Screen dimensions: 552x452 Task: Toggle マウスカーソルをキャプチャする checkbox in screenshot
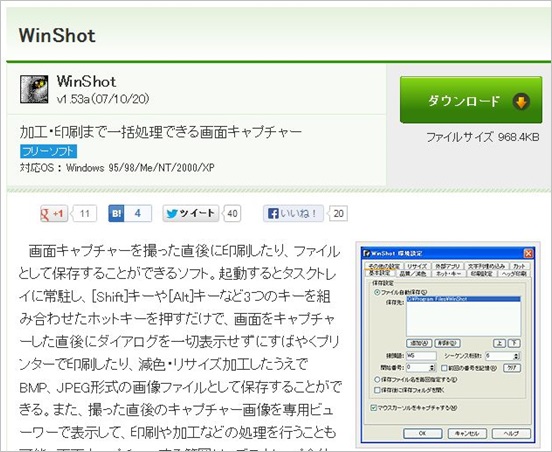374,408
